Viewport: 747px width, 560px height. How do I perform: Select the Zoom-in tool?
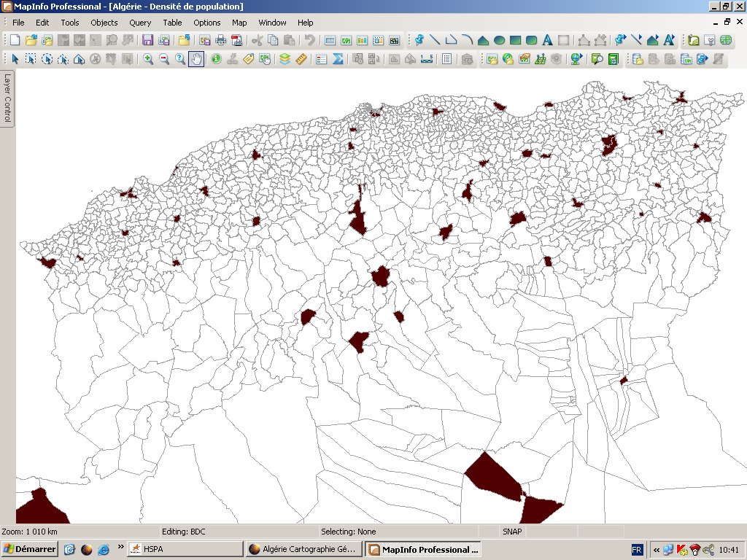point(148,59)
